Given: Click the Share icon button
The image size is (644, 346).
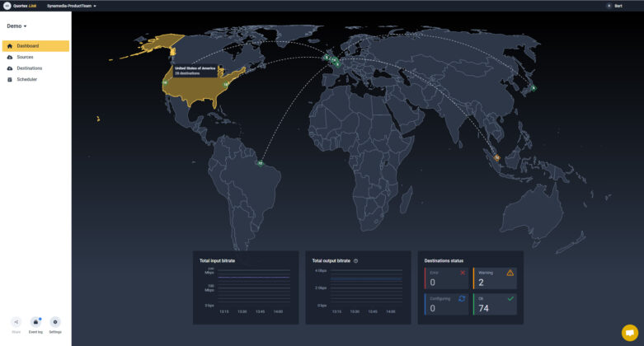Looking at the screenshot, I should [16, 322].
